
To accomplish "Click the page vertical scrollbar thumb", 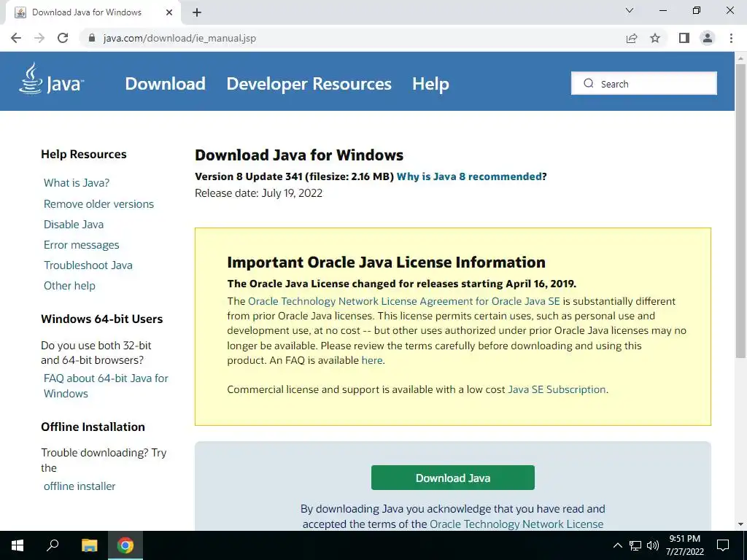I will point(740,209).
